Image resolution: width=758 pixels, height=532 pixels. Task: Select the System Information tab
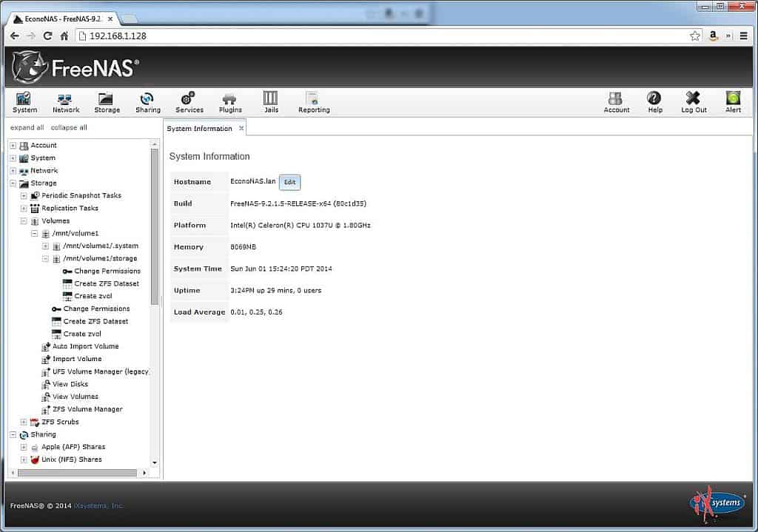click(199, 129)
